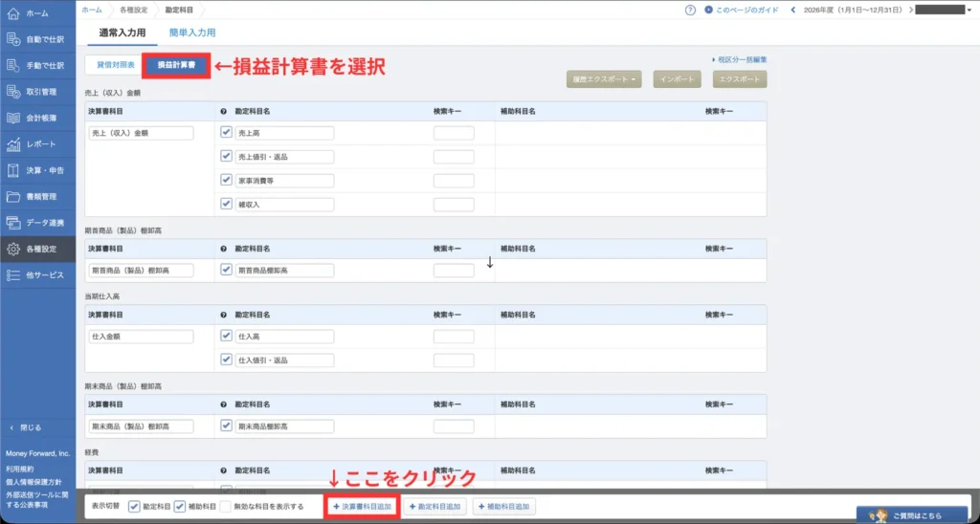
Task: Uncheck the 雑収入 checkbox
Action: 226,204
